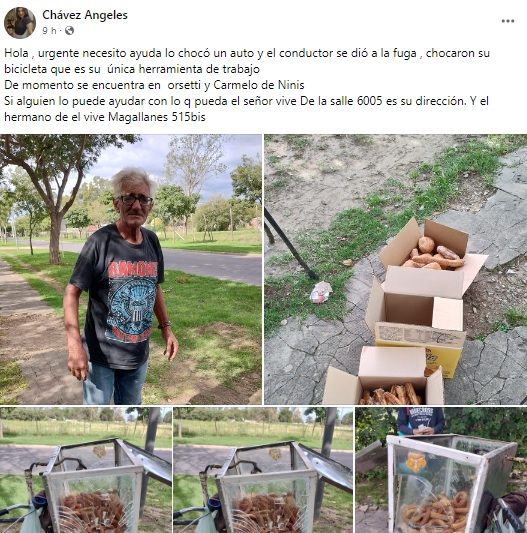Click the text 'Magallanes 515bis'
The image size is (527, 533).
pos(157,117)
